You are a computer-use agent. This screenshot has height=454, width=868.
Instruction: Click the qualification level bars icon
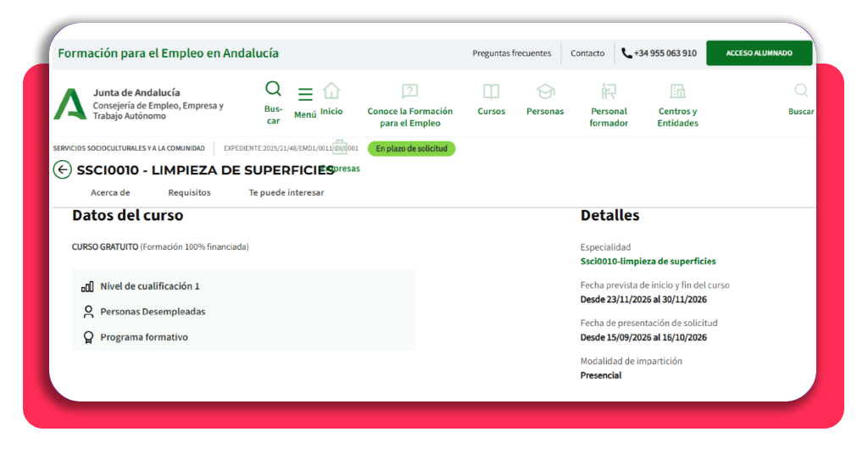click(87, 286)
